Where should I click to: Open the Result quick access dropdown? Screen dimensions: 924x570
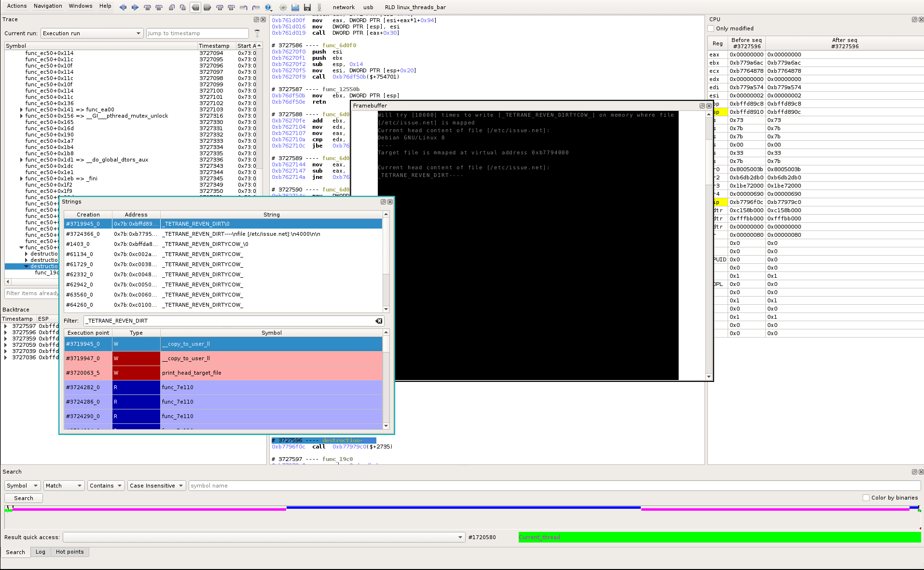460,537
